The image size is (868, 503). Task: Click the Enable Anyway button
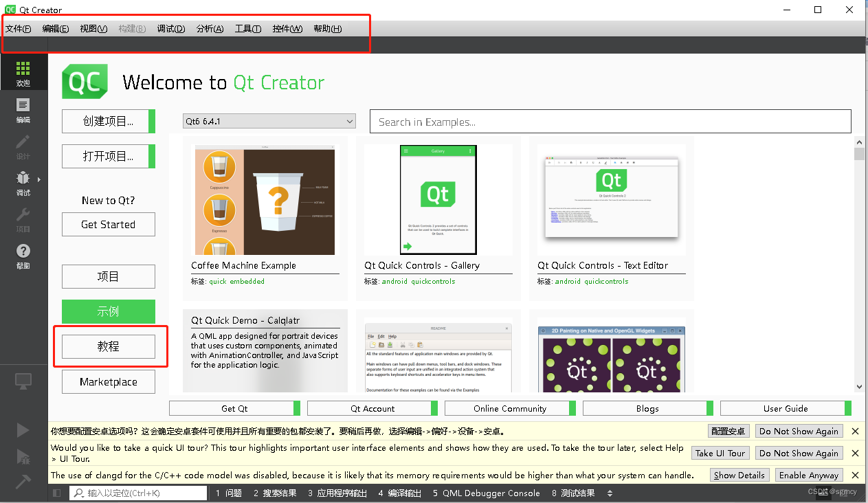click(809, 476)
